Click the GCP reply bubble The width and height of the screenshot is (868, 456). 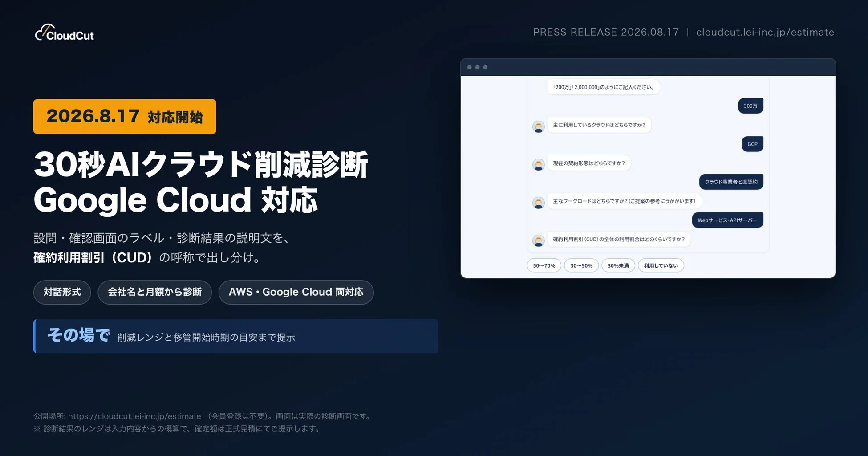click(x=752, y=144)
